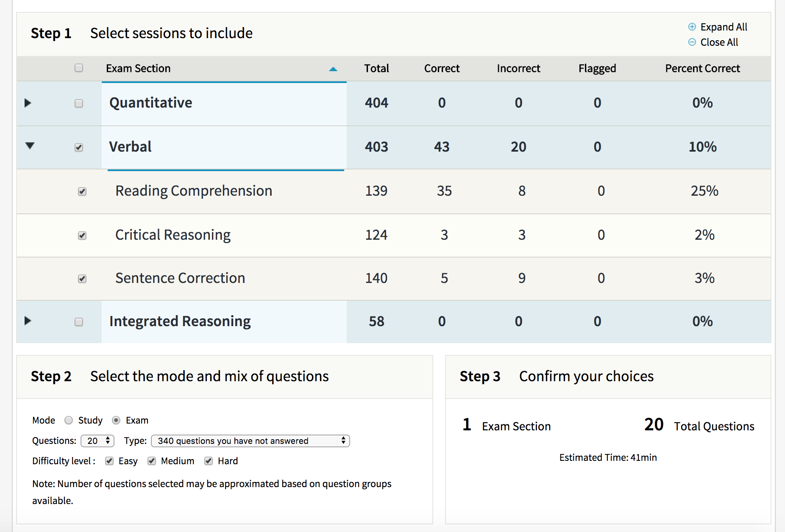Toggle the Sentence Correction checkbox
The width and height of the screenshot is (785, 532).
click(x=82, y=279)
